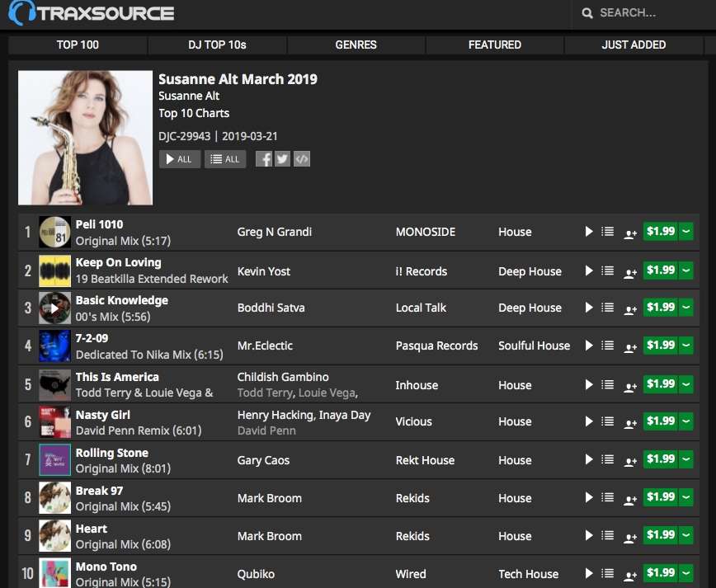Screen dimensions: 716x588
Task: Get embed code for the chart
Action: 302,159
